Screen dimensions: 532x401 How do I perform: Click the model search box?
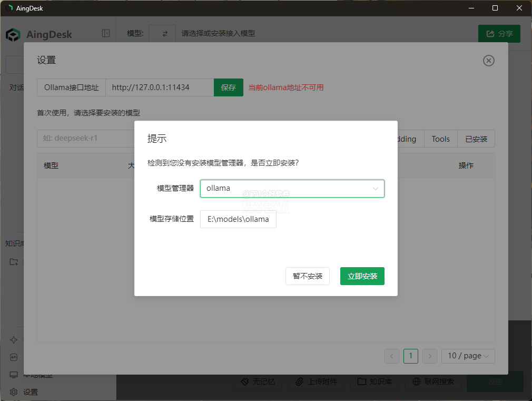pos(84,139)
